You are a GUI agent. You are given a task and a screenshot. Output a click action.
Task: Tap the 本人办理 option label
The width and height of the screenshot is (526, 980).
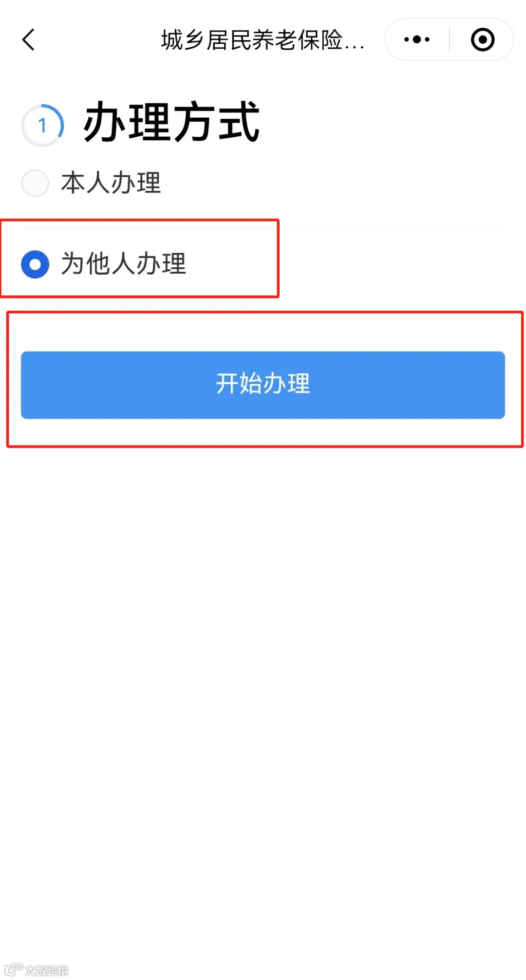[x=111, y=183]
